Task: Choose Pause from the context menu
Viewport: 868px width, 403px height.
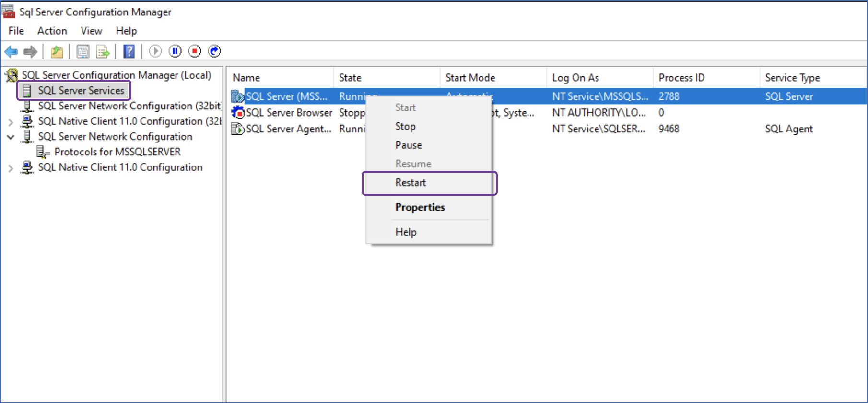Action: point(429,145)
